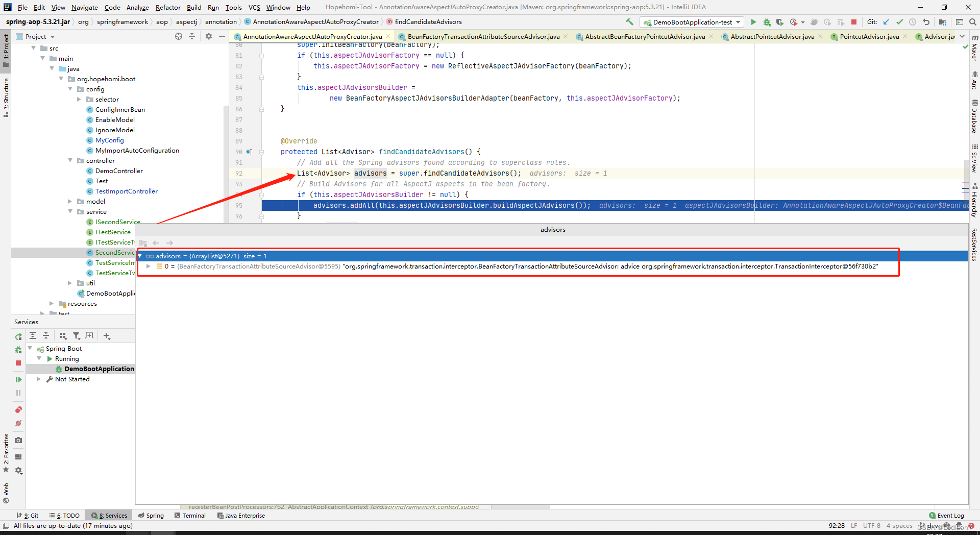Viewport: 980px width, 535px height.
Task: Toggle the 2: Favorites tool window stripe
Action: coord(6,453)
